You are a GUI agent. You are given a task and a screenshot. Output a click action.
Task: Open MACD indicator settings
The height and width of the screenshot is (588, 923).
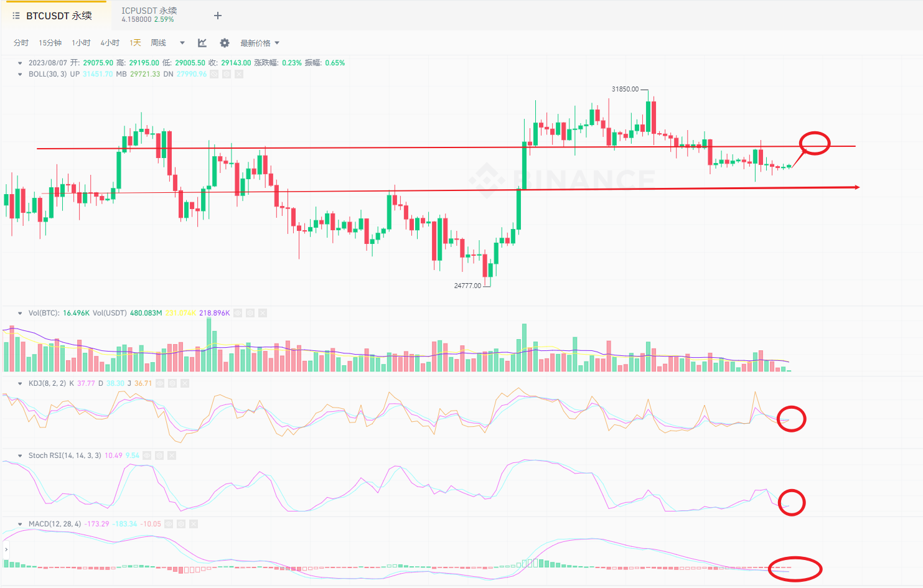(x=181, y=524)
